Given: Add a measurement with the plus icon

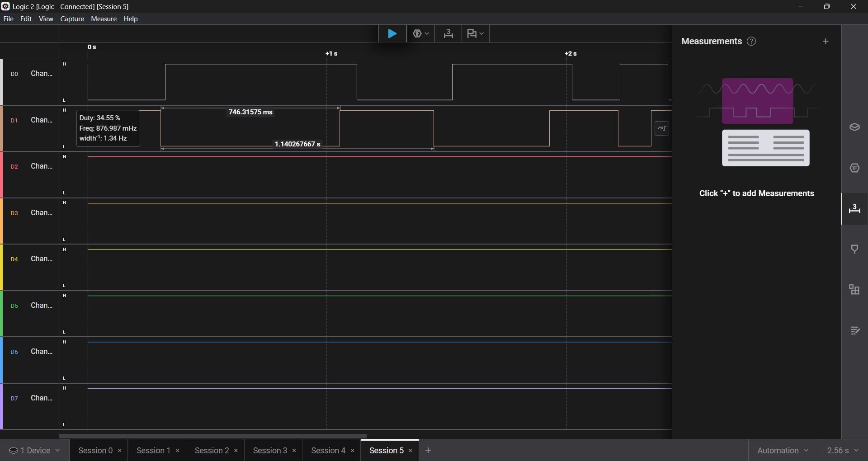Looking at the screenshot, I should [x=826, y=41].
